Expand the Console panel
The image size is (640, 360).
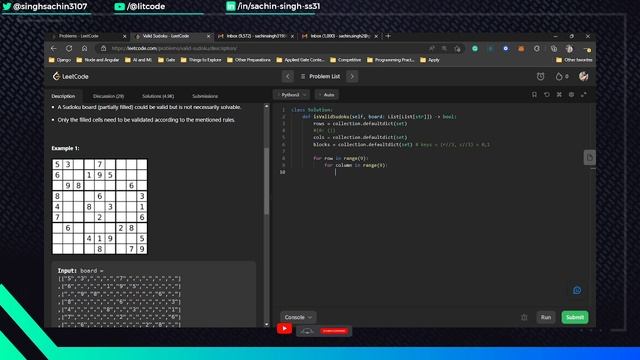(298, 317)
